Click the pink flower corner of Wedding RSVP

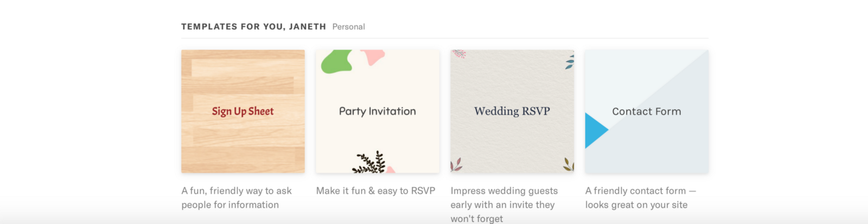pos(459,54)
